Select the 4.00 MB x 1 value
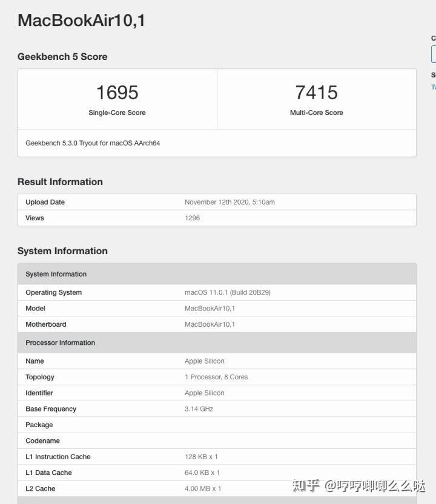 203,489
